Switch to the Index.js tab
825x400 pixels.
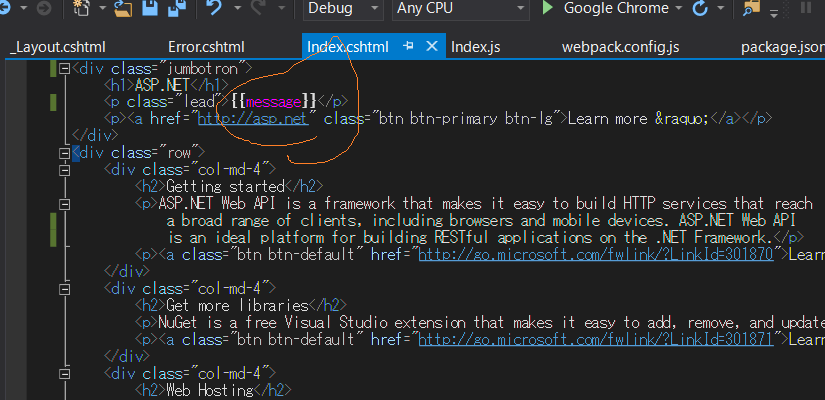pos(476,47)
